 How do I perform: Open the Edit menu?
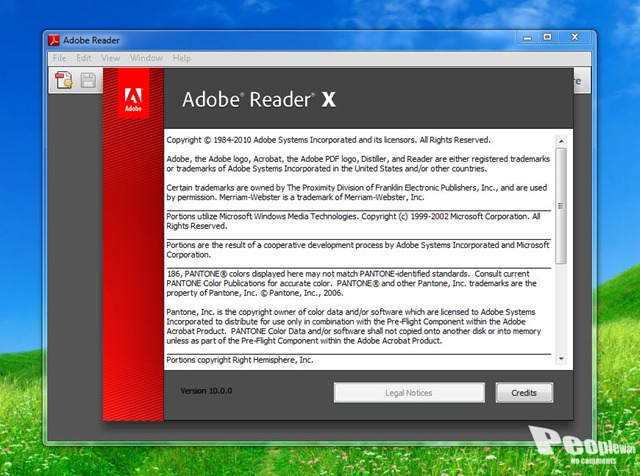84,58
